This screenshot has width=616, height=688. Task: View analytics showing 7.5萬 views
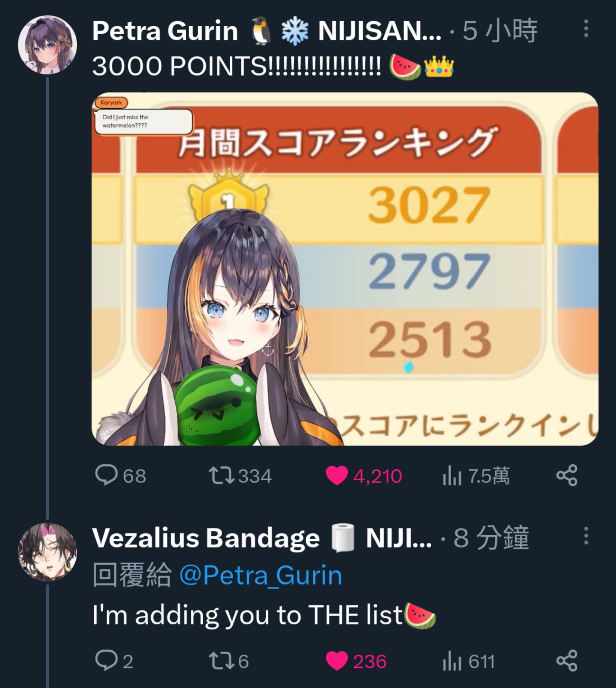click(x=476, y=476)
